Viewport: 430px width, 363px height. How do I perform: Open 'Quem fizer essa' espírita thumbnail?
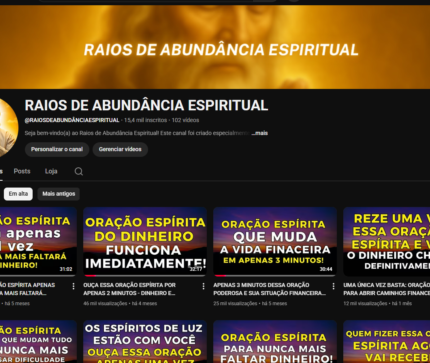387,342
